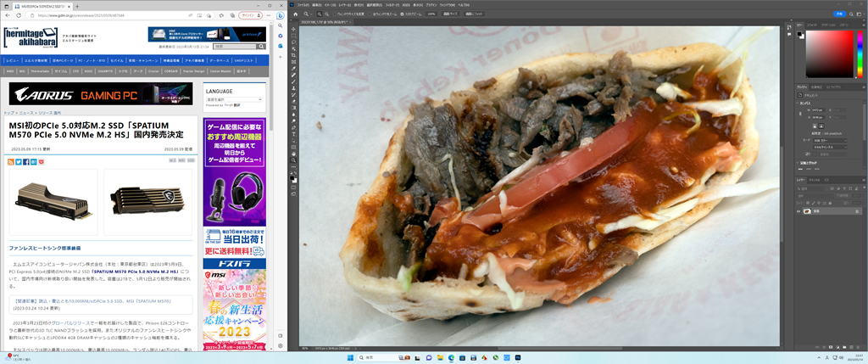Enable resize windows to fit checkbox
The width and height of the screenshot is (868, 364).
click(x=334, y=14)
